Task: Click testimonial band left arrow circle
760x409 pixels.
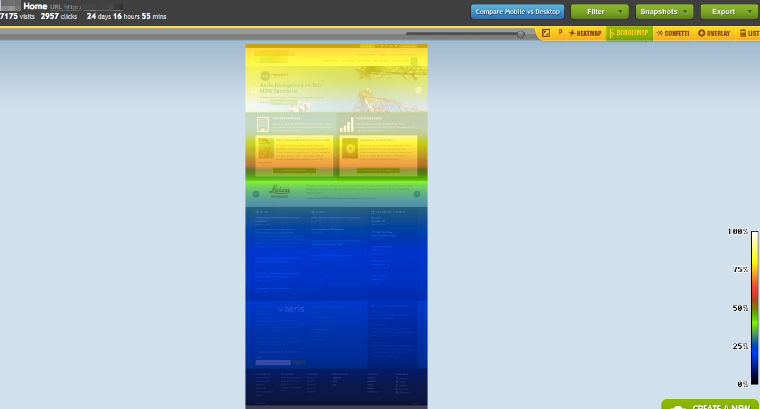Action: click(x=256, y=194)
